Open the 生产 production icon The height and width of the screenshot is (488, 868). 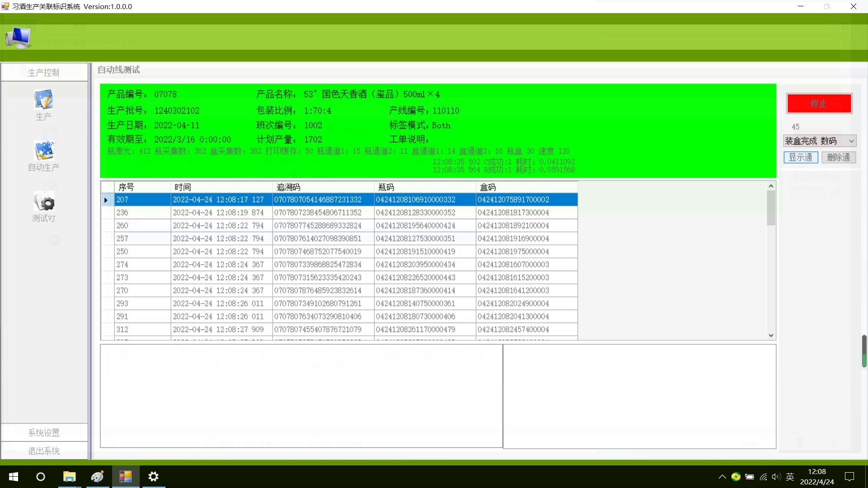pyautogui.click(x=44, y=100)
